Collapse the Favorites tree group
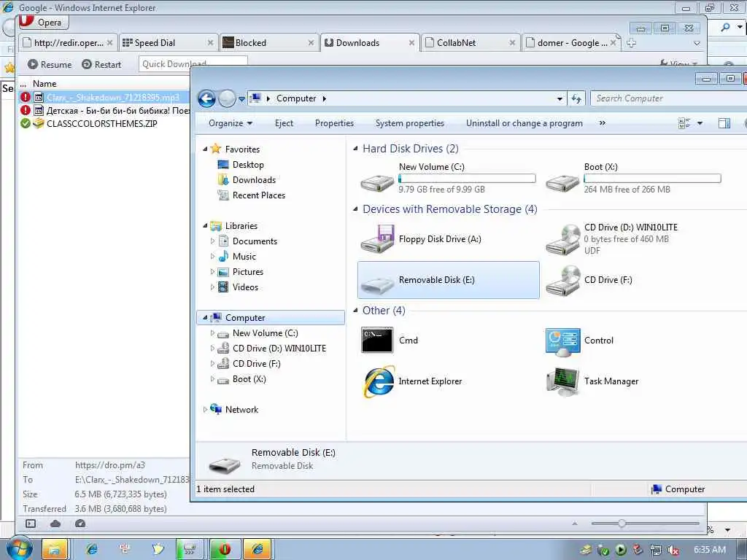Image resolution: width=747 pixels, height=560 pixels. tap(205, 149)
